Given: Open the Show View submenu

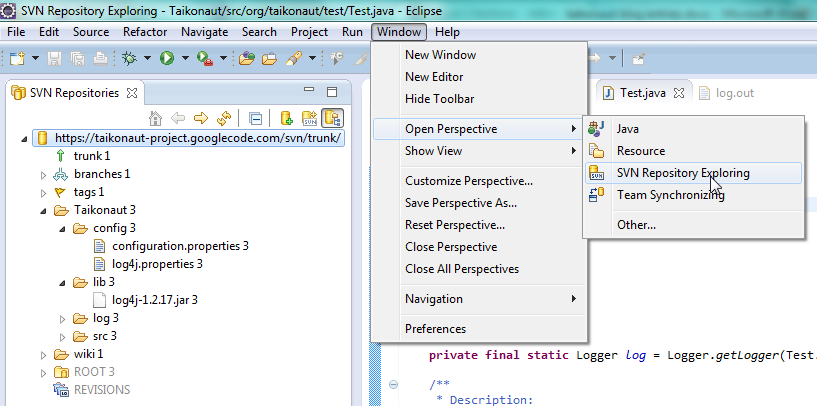Looking at the screenshot, I should 480,151.
